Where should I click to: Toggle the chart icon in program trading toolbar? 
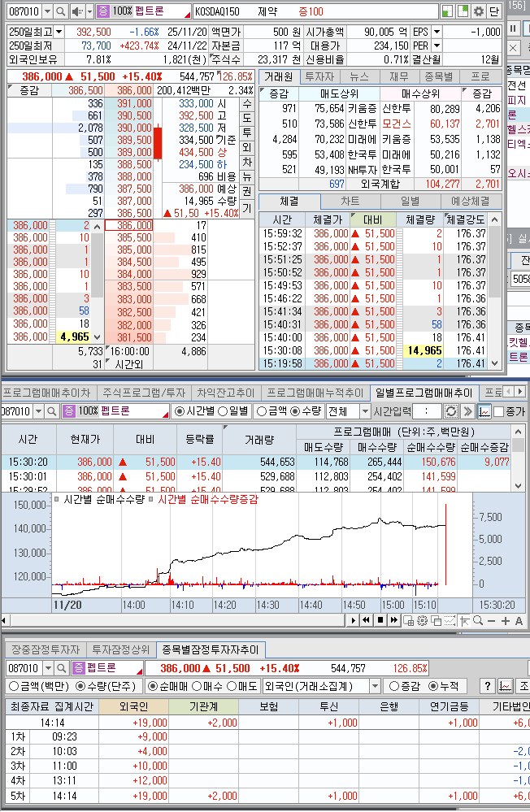tap(484, 411)
